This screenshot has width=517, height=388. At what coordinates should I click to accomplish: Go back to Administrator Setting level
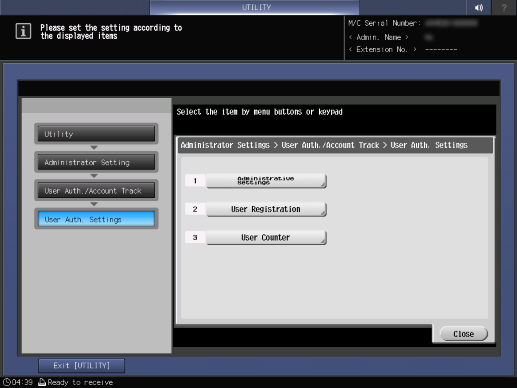coord(96,162)
